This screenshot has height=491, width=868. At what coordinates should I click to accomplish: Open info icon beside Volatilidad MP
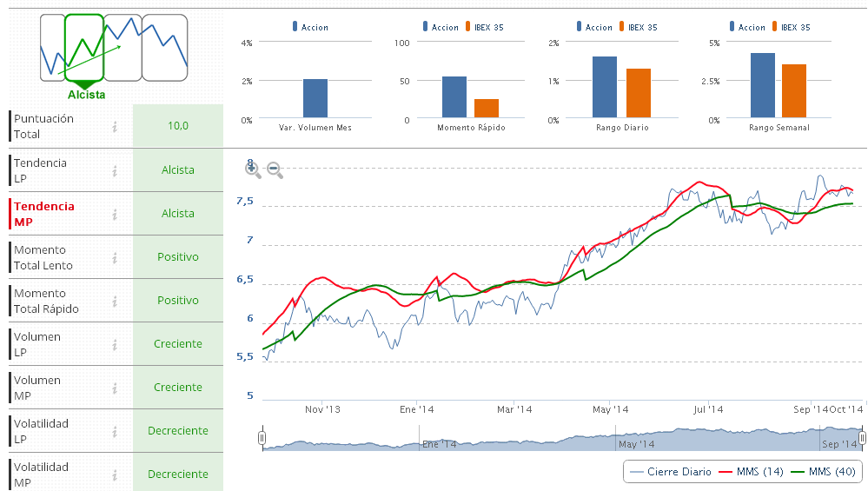pyautogui.click(x=115, y=474)
